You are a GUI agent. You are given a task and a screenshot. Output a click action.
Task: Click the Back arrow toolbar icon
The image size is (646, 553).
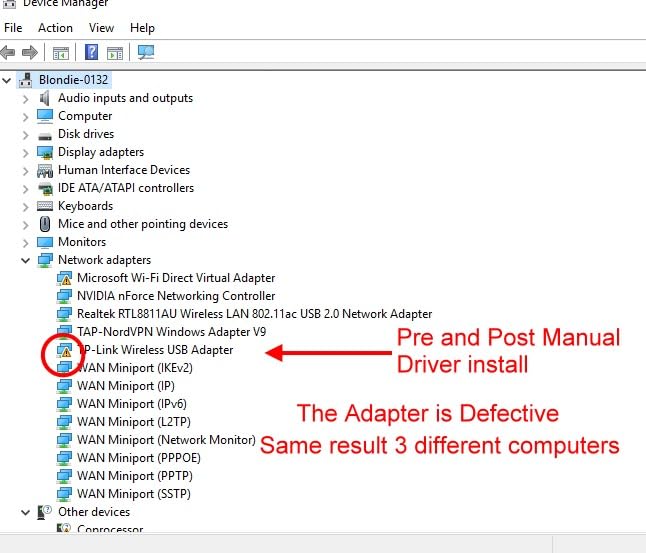[9, 52]
